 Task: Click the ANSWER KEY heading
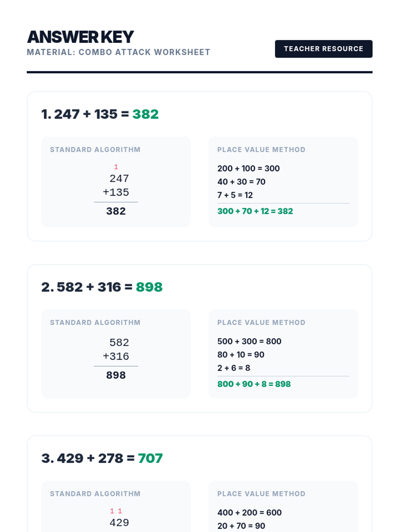tap(80, 37)
